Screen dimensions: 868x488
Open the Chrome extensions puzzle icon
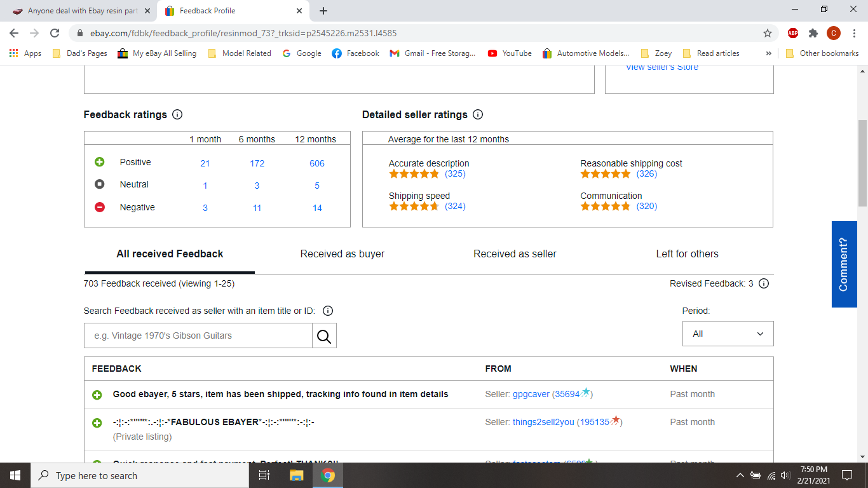tap(813, 33)
